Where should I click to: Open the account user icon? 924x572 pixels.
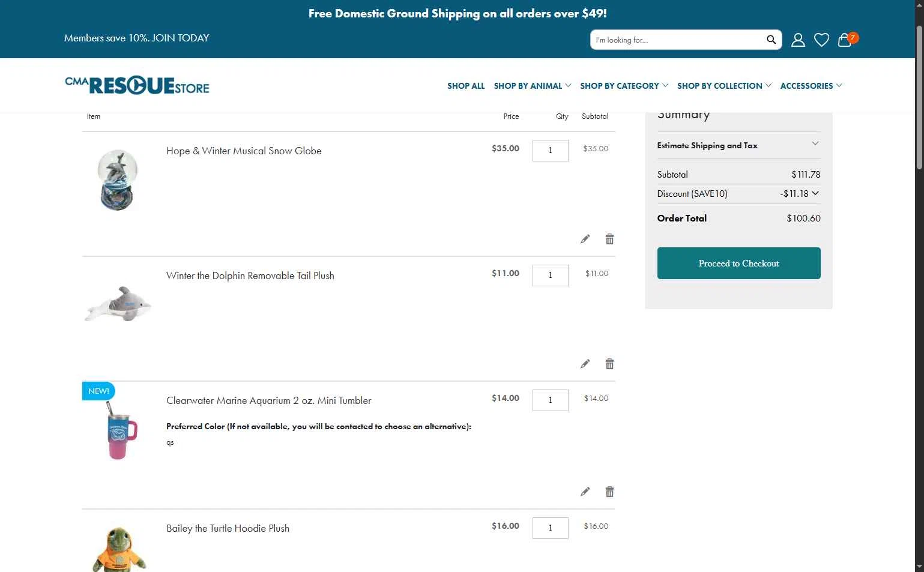point(798,40)
